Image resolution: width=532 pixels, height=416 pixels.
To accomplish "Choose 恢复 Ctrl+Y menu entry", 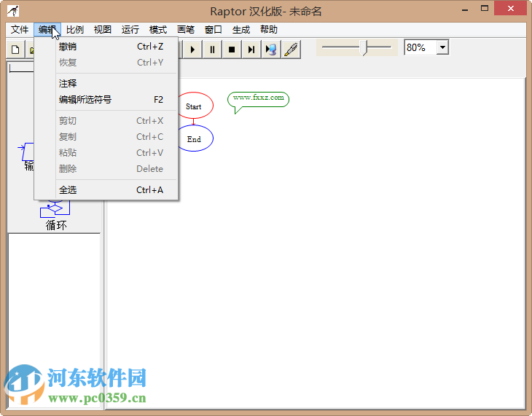I will click(106, 63).
